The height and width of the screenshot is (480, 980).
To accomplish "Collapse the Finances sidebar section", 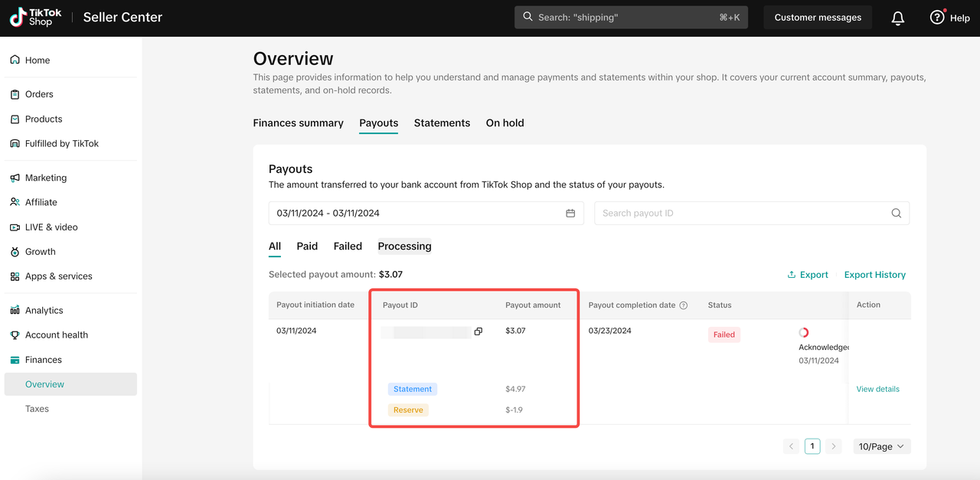I will click(44, 360).
